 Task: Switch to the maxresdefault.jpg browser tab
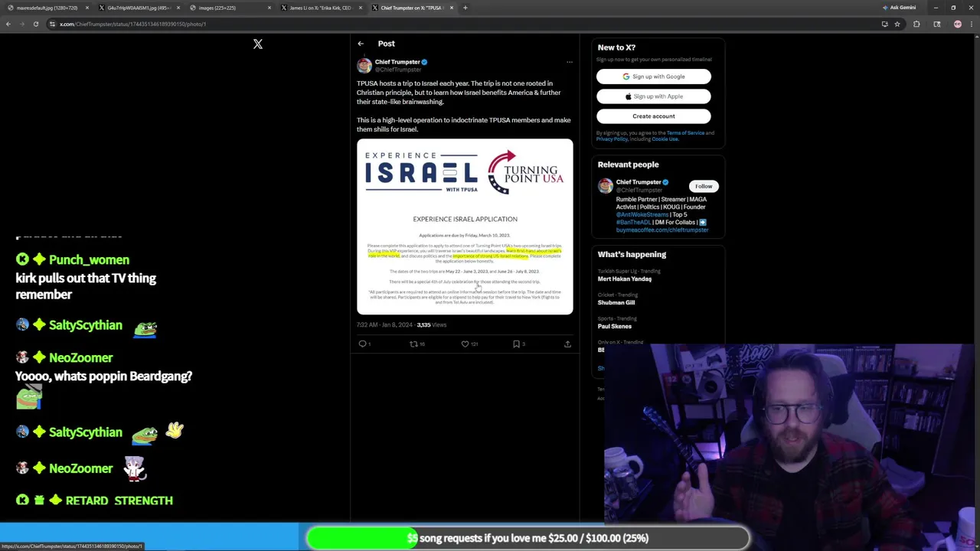click(46, 8)
